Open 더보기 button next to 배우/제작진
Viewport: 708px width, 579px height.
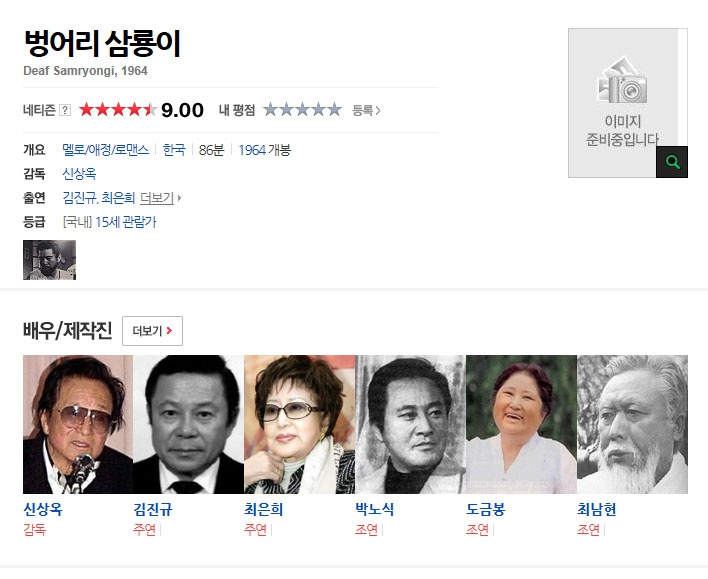click(x=153, y=331)
